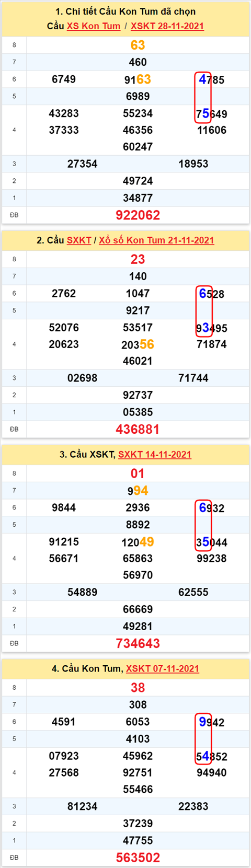The height and width of the screenshot is (868, 251).
Task: Select the number 6749
Action: pyautogui.click(x=64, y=79)
